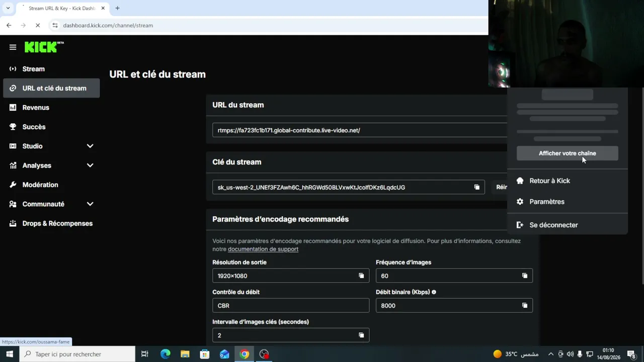Image resolution: width=644 pixels, height=362 pixels.
Task: Click the Contrôle du débit CBR field
Action: tap(291, 305)
